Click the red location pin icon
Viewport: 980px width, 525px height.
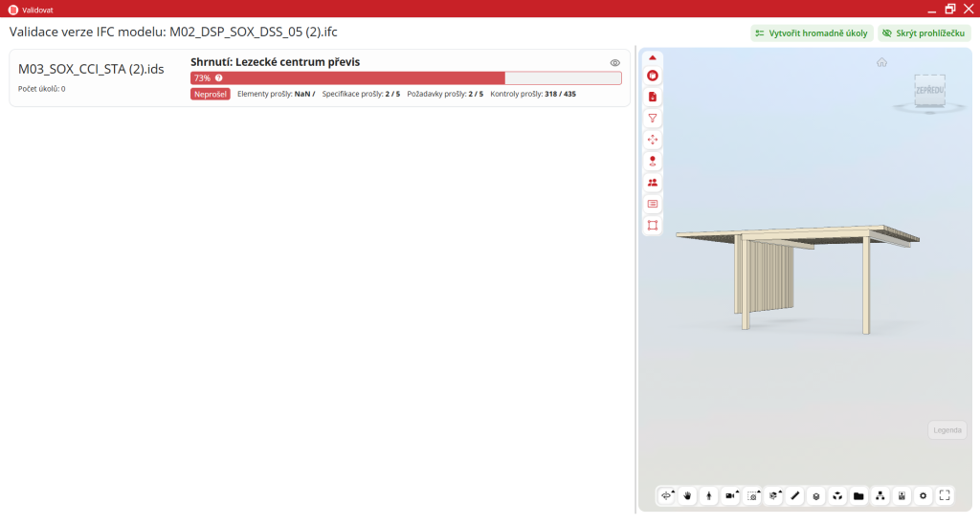(x=653, y=161)
